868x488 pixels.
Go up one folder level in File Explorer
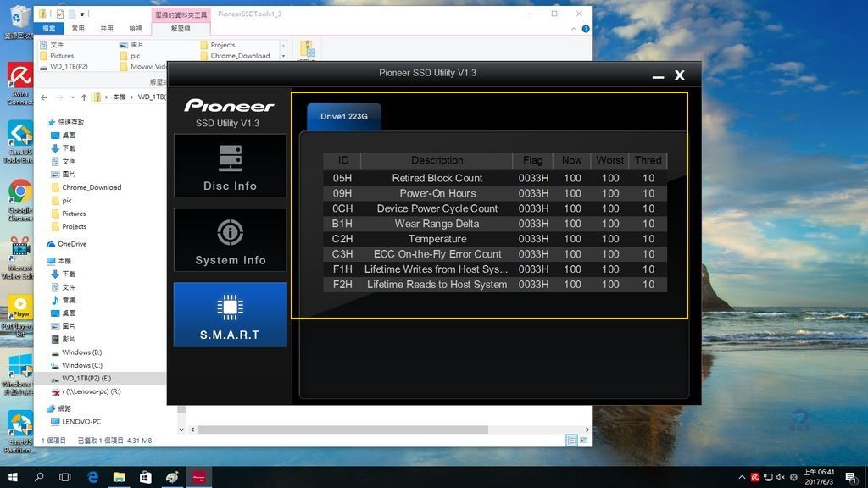(84, 97)
